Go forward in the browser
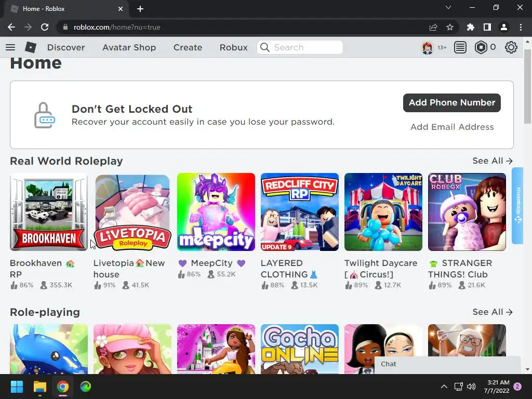This screenshot has width=532, height=399. pyautogui.click(x=28, y=27)
